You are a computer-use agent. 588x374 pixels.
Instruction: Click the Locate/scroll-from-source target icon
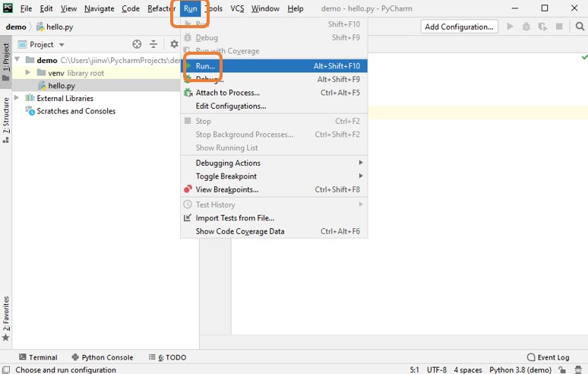click(x=137, y=44)
